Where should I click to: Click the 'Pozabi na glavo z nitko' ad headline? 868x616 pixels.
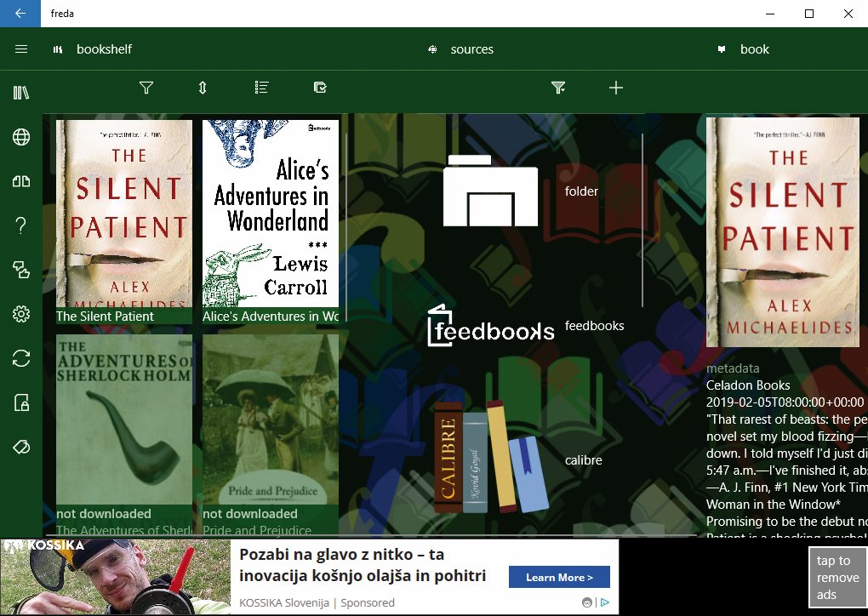point(363,565)
